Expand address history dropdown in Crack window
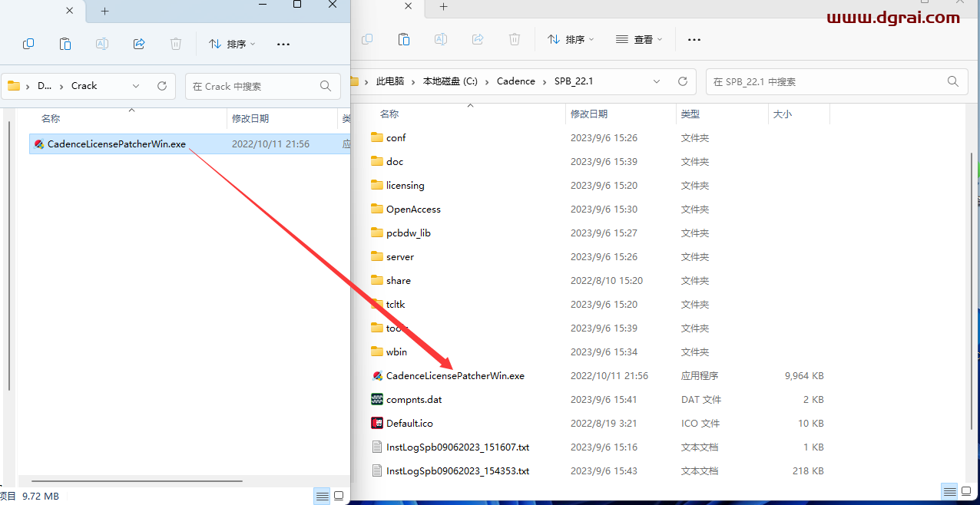Viewport: 980px width, 505px height. [136, 86]
